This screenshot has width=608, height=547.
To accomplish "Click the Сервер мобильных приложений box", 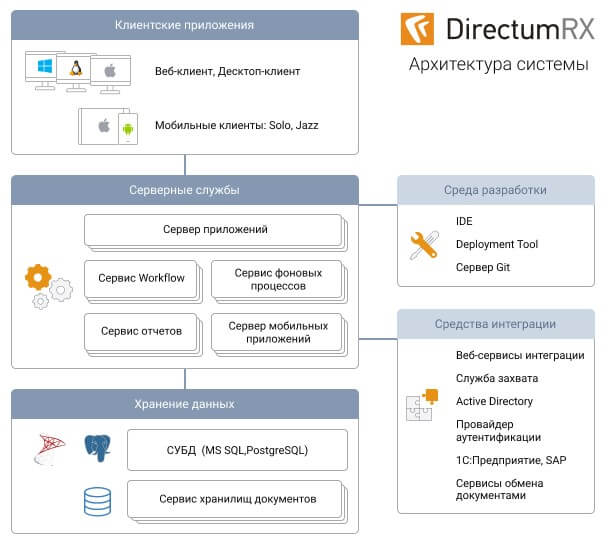I will point(279,334).
